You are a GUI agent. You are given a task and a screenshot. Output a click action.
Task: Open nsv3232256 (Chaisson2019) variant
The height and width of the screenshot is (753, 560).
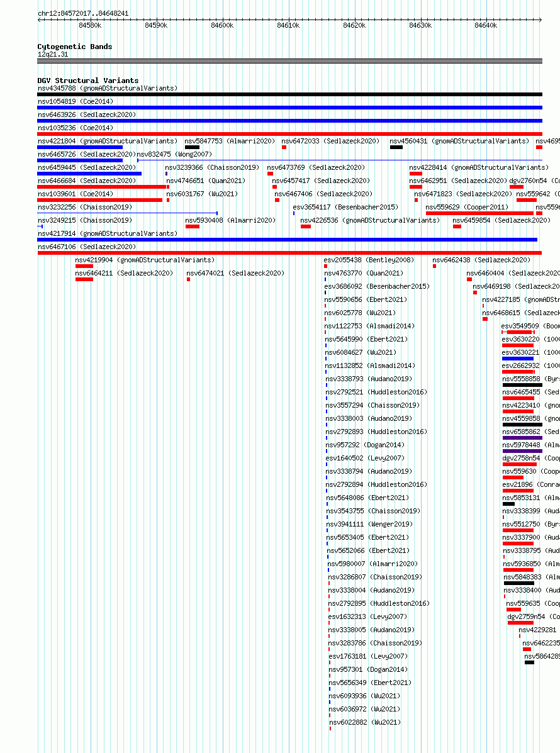(85, 207)
